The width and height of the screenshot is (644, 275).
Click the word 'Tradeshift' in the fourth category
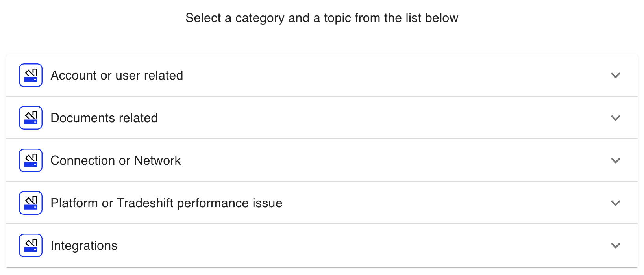pyautogui.click(x=145, y=203)
